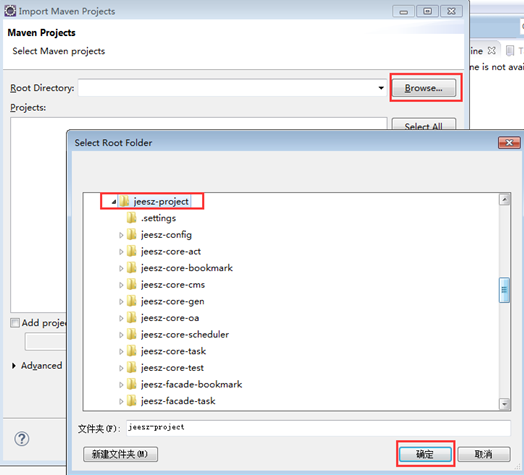Confirm with the 确定 button

tap(425, 454)
